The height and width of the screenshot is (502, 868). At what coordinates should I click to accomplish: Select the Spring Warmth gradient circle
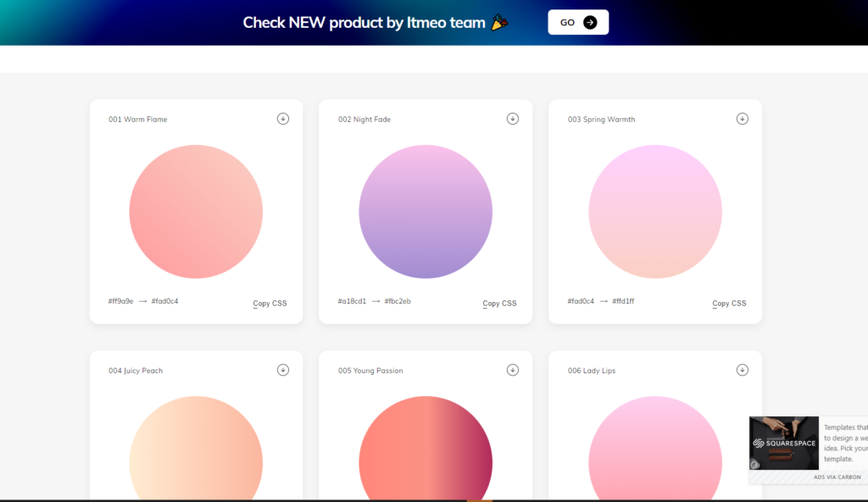click(x=655, y=212)
